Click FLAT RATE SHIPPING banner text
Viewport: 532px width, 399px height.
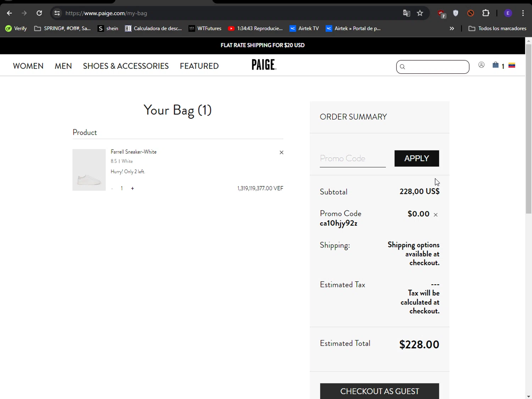262,45
